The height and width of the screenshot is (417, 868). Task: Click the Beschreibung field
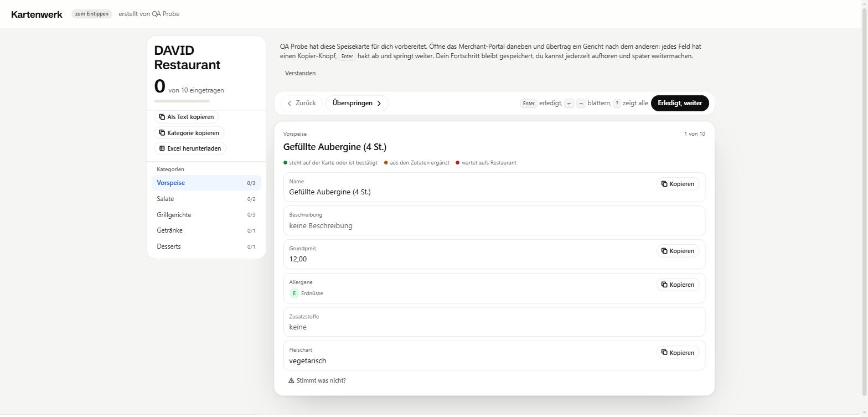[x=494, y=220]
